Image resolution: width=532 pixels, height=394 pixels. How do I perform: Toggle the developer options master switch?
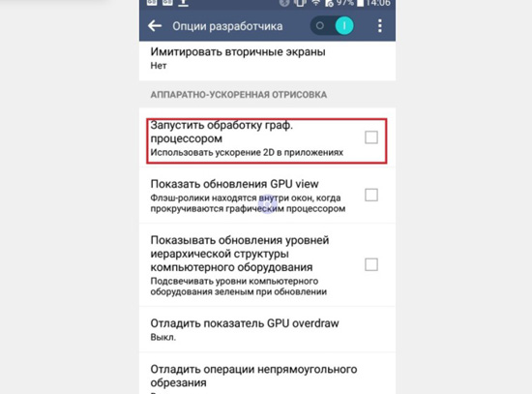coord(332,26)
